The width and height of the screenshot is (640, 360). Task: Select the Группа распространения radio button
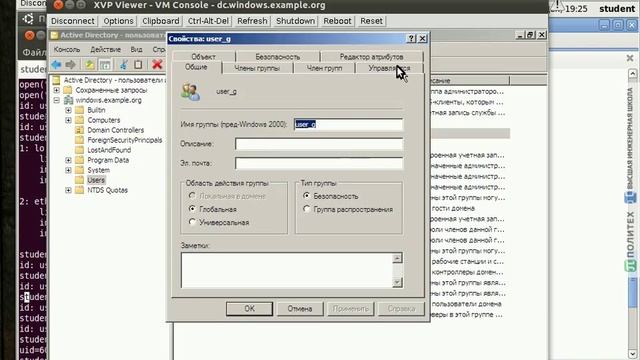coord(306,209)
